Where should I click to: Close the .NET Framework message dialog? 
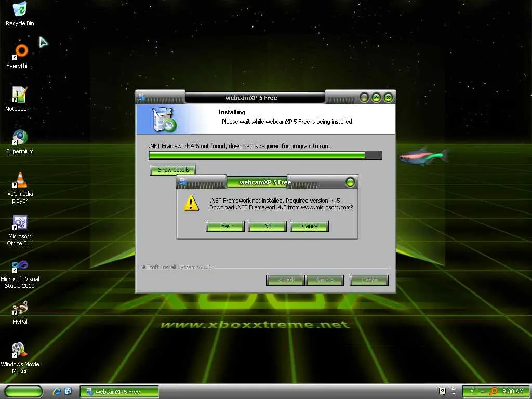coord(350,182)
